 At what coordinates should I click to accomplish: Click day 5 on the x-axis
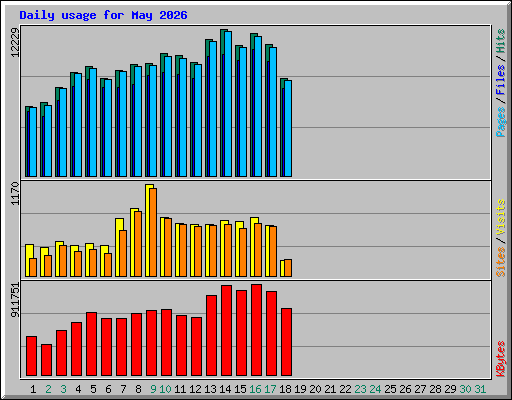(x=93, y=389)
